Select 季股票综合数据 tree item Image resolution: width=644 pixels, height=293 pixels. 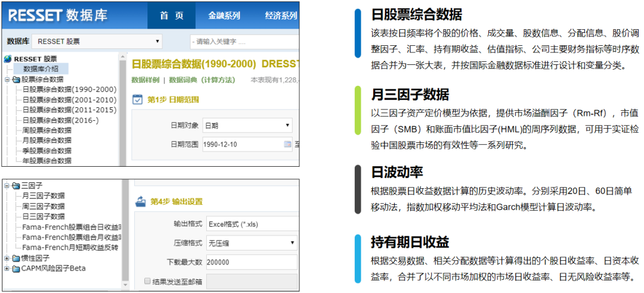pos(47,151)
